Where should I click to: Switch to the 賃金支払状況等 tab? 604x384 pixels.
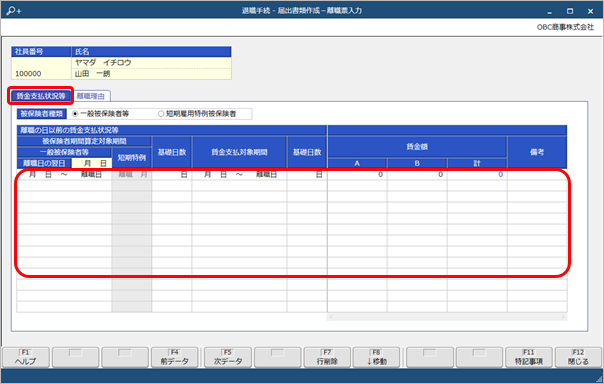click(40, 96)
